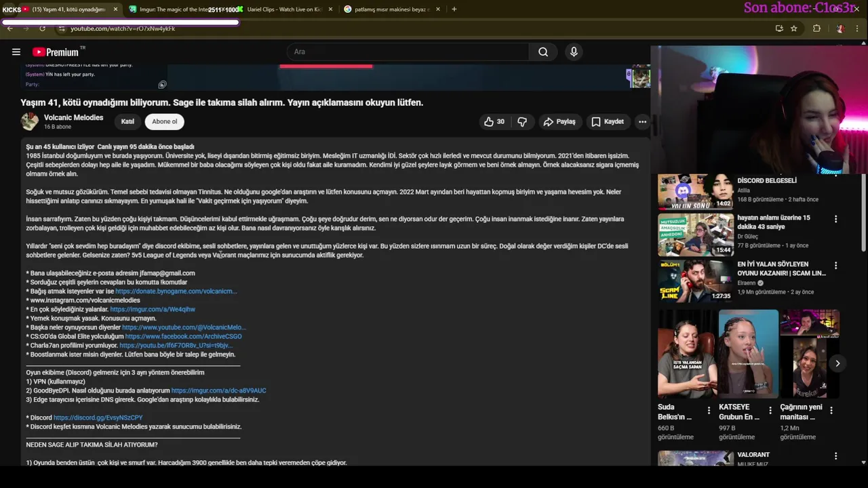
Task: Go to YouTube Premium home logo
Action: [56, 52]
